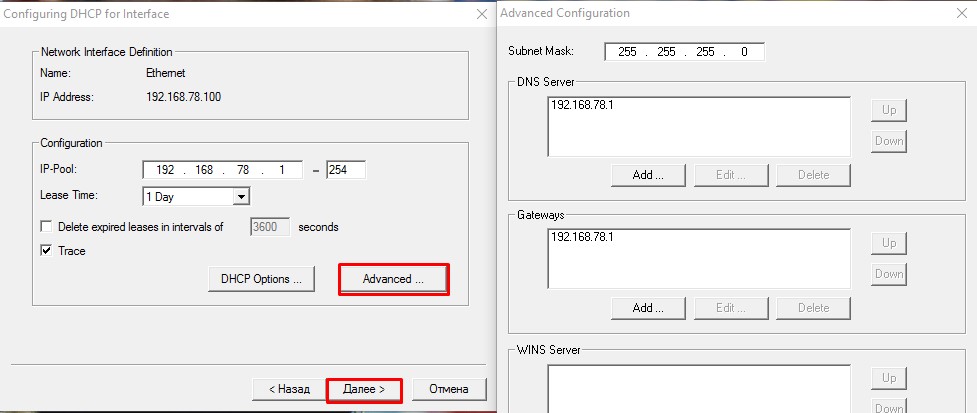
Task: Click the disabled interval seconds field 3600
Action: (270, 227)
